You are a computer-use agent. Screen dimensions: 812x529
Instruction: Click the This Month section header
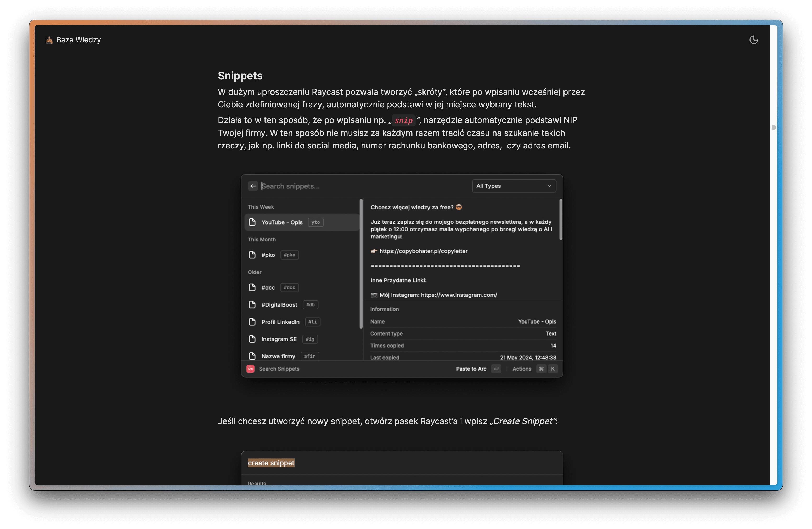pyautogui.click(x=262, y=240)
